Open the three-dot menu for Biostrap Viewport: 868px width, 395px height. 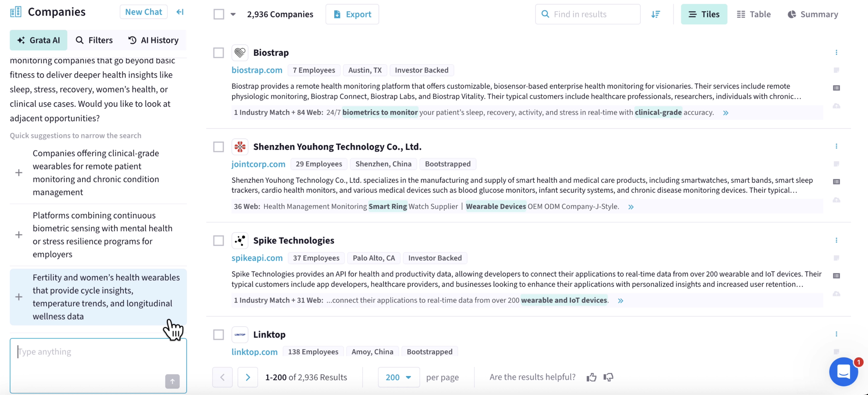[x=837, y=52]
